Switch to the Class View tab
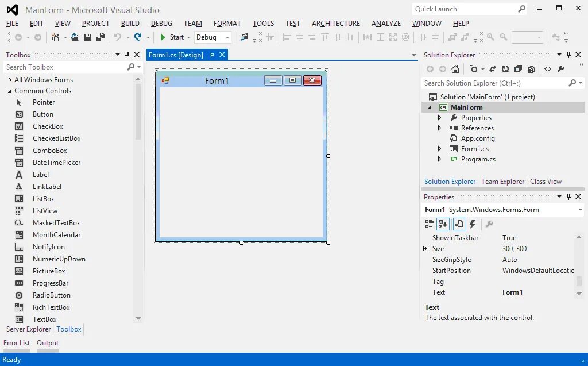 click(x=546, y=181)
